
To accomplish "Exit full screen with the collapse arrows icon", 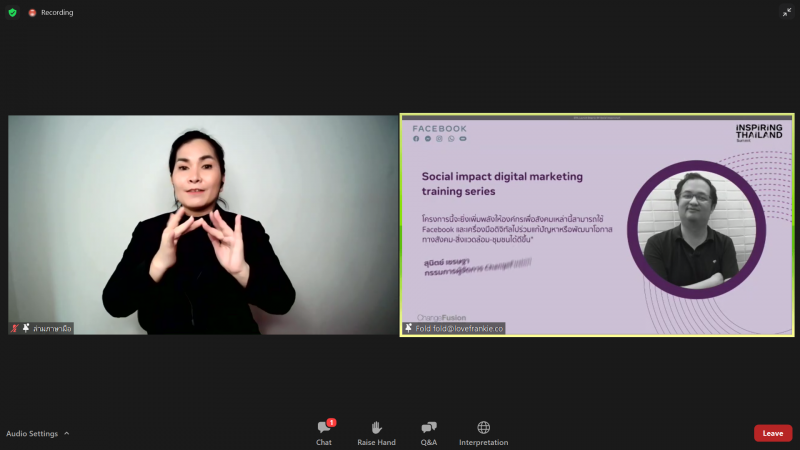I will (x=787, y=12).
